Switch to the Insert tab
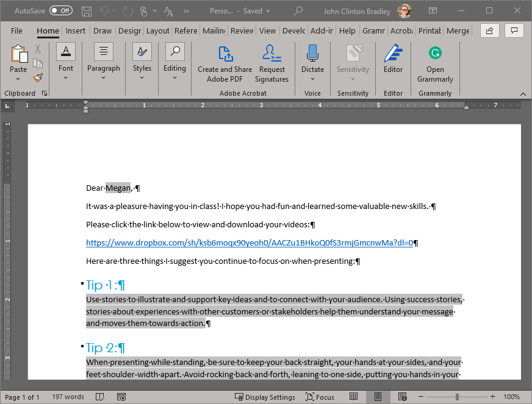This screenshot has width=532, height=404. [75, 31]
